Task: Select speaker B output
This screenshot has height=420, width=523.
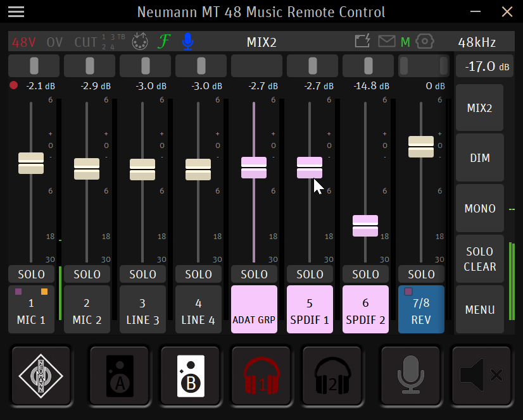Action: [191, 376]
